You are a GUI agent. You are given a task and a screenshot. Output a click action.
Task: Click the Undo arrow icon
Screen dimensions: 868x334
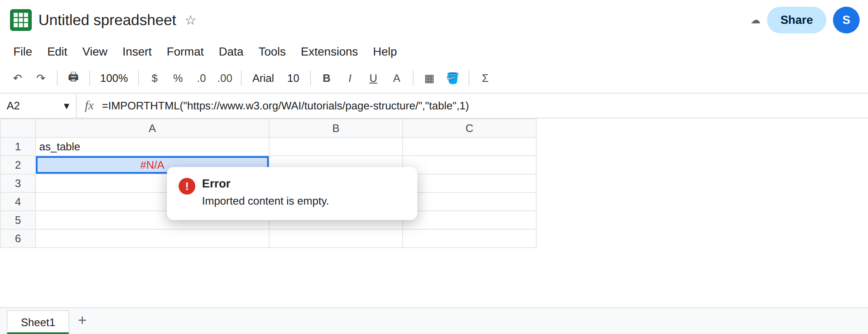click(x=18, y=78)
